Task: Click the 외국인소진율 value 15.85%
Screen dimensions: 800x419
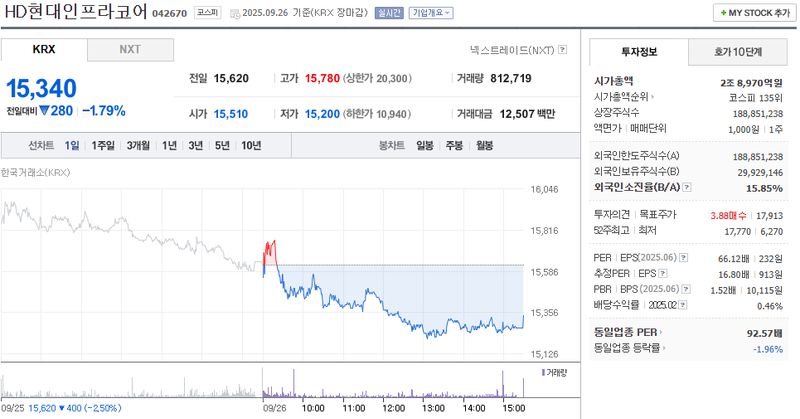Action: pos(764,188)
